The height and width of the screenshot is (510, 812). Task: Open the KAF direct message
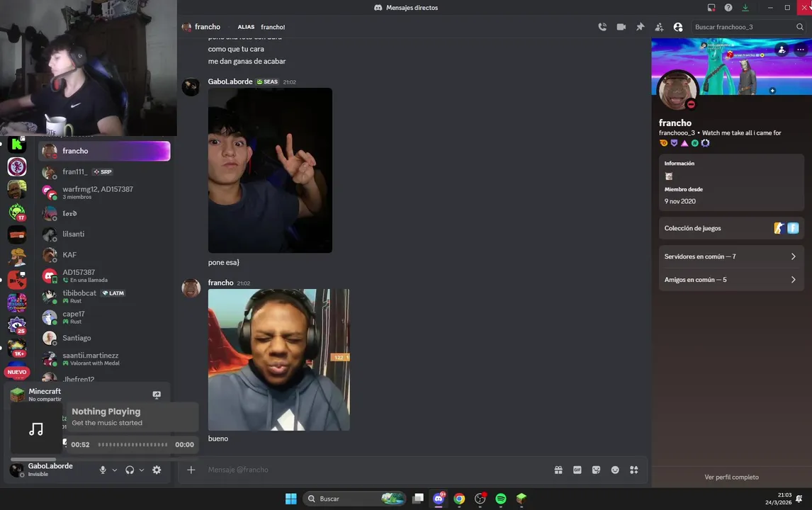pyautogui.click(x=105, y=255)
